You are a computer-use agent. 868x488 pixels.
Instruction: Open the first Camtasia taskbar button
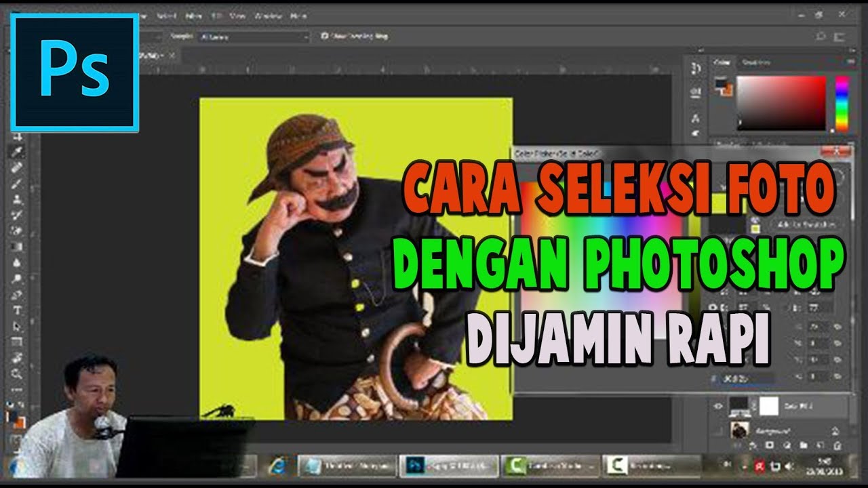point(549,466)
